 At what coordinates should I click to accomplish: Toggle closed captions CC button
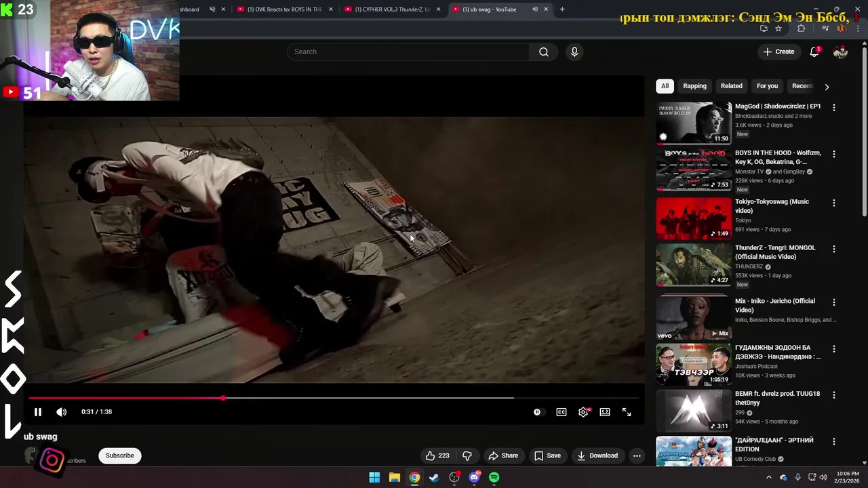click(x=561, y=412)
